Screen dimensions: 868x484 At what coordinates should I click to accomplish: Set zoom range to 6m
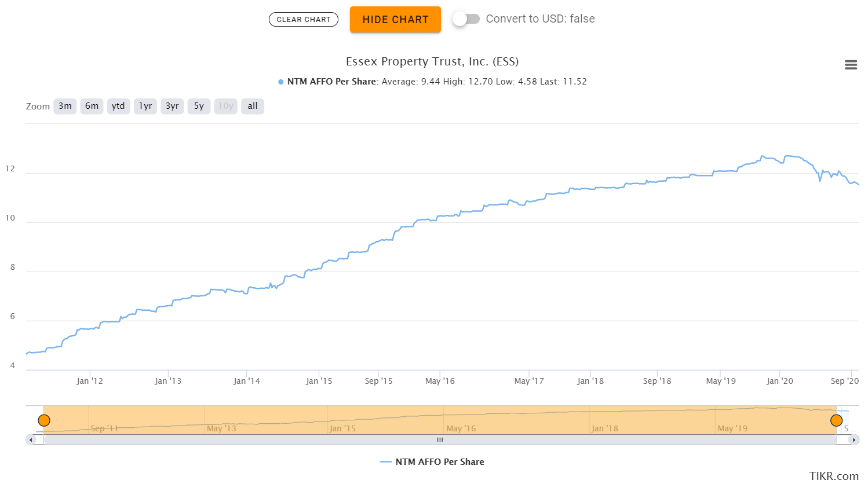[92, 106]
